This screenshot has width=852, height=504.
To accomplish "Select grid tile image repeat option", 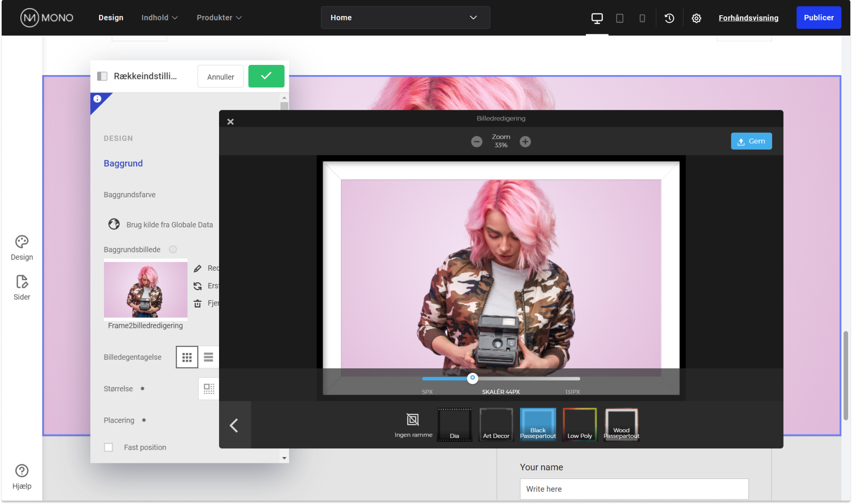I will [x=187, y=357].
